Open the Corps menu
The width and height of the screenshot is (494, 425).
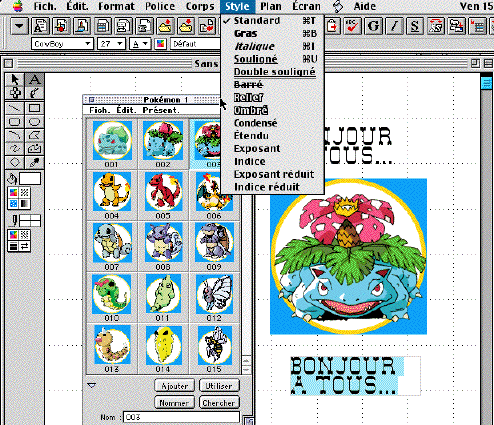[200, 6]
